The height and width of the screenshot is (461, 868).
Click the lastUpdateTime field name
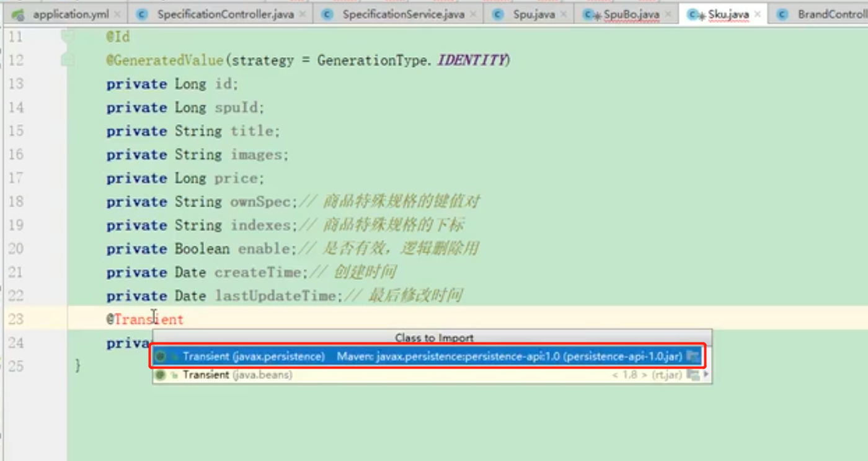pyautogui.click(x=276, y=296)
